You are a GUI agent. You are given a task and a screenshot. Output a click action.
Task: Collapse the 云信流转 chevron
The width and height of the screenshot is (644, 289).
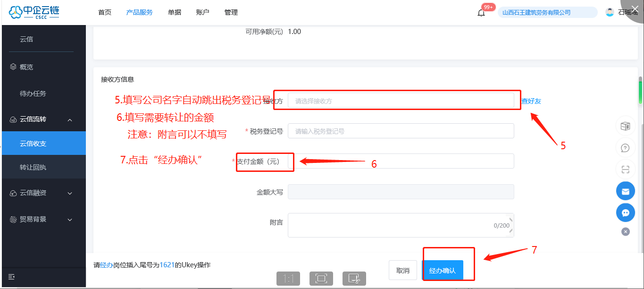click(70, 120)
